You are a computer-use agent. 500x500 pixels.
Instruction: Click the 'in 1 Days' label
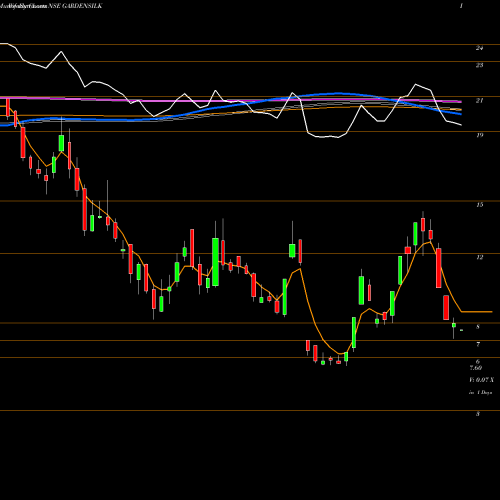click(x=481, y=393)
